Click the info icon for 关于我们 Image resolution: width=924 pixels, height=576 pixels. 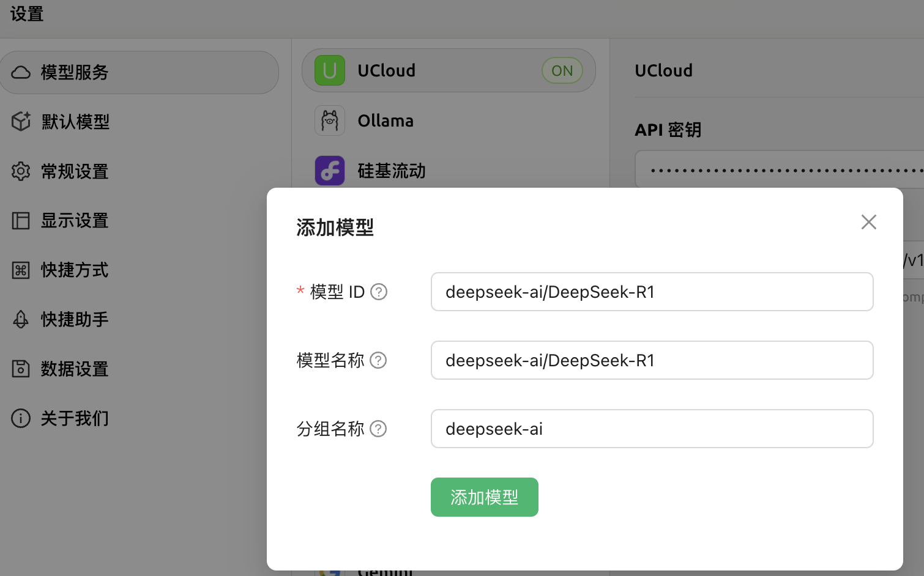(x=21, y=418)
